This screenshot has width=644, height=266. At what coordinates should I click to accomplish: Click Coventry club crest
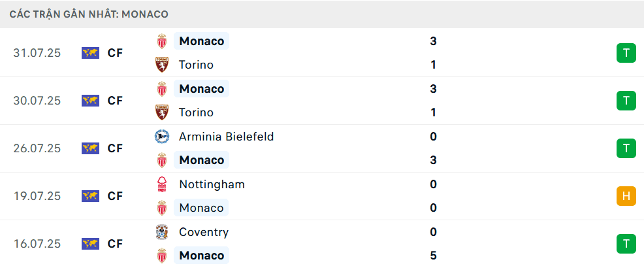(x=161, y=232)
